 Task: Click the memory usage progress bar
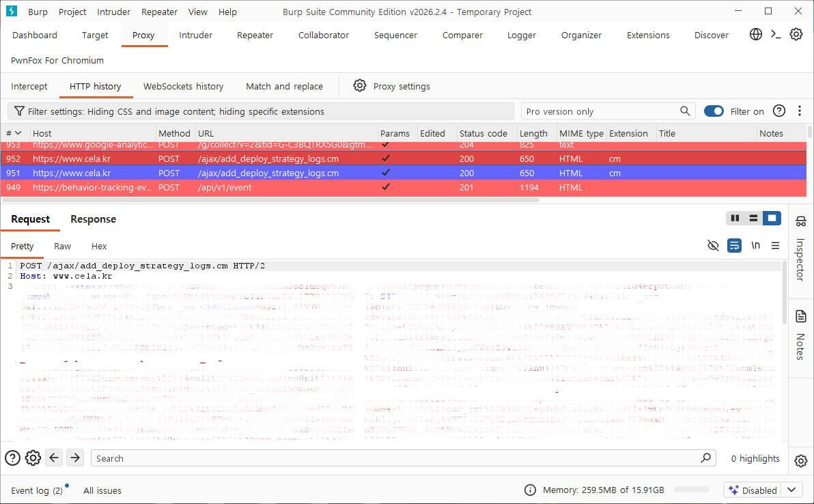coord(692,490)
